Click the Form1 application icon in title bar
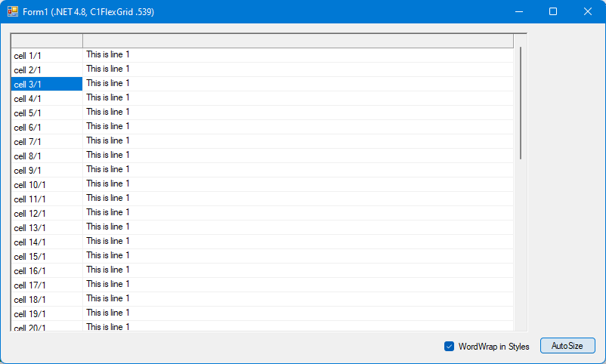This screenshot has width=606, height=364. tap(12, 11)
